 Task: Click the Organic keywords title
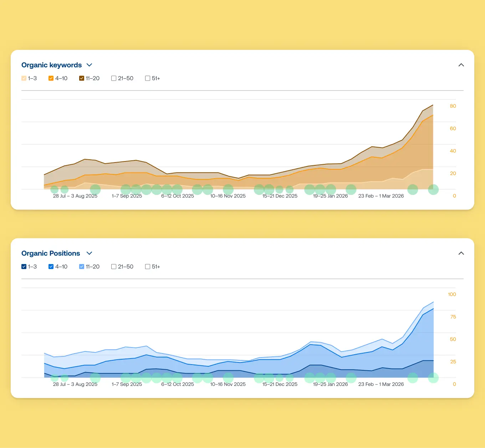pos(51,65)
